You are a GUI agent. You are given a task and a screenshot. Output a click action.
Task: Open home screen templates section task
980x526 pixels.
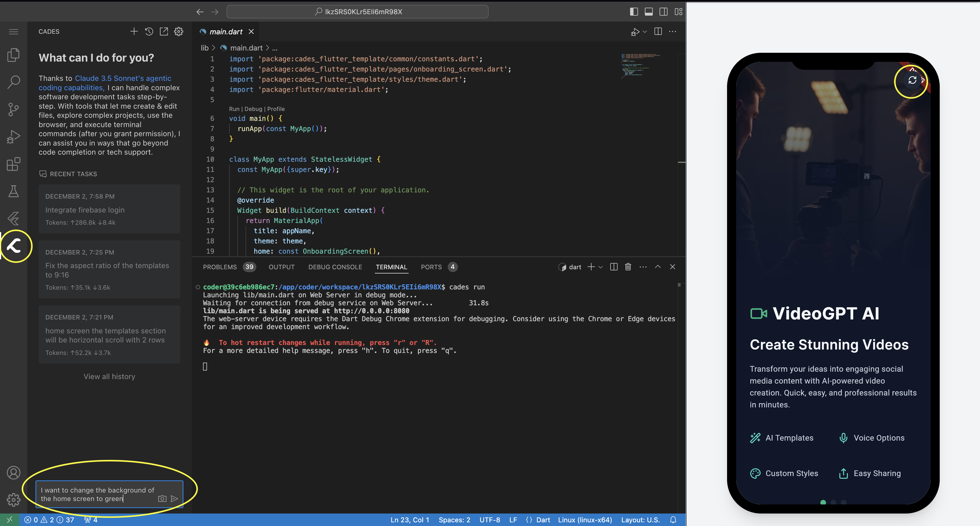[x=109, y=334]
